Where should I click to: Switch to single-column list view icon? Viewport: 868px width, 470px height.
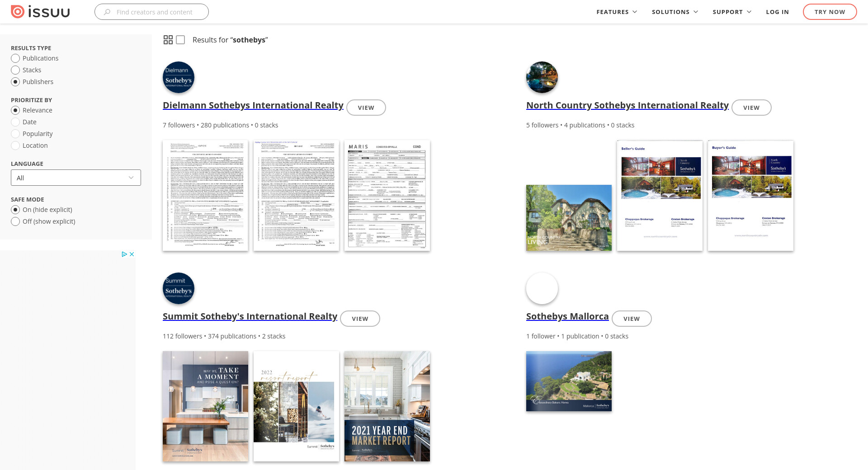(180, 40)
